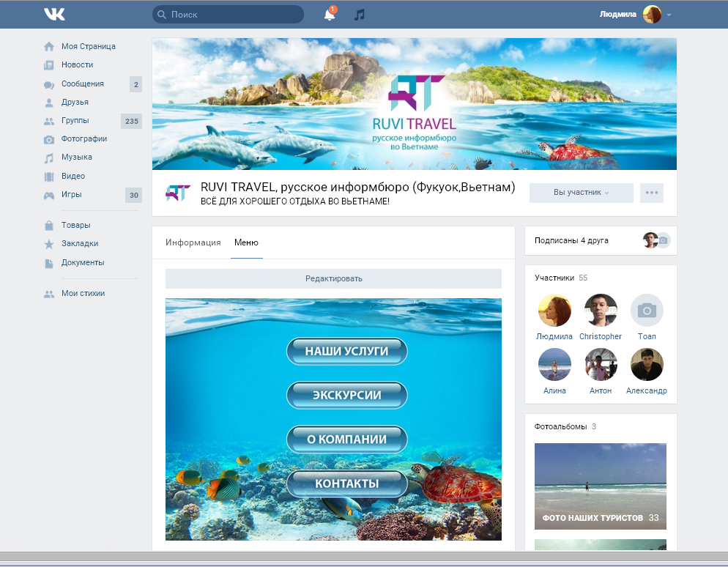Click the friend avatar in Подписаны block
This screenshot has height=567, width=728.
[x=650, y=240]
